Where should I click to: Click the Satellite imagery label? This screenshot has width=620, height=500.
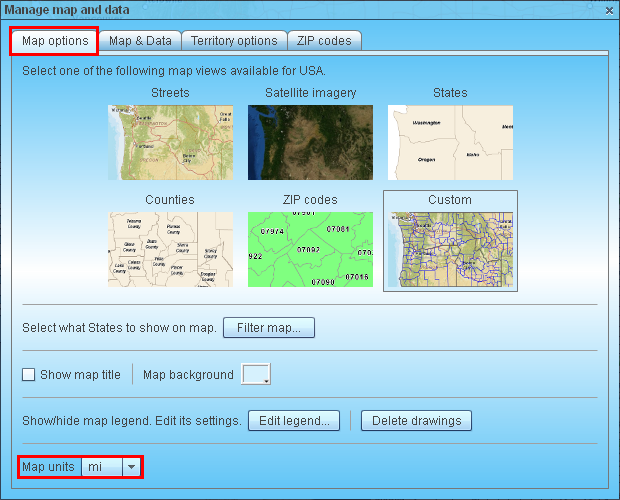point(310,93)
